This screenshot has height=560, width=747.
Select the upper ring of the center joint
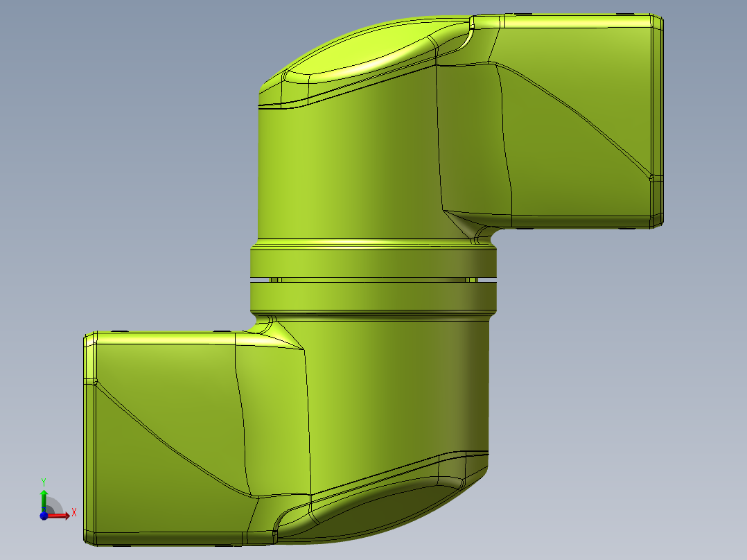(x=374, y=263)
